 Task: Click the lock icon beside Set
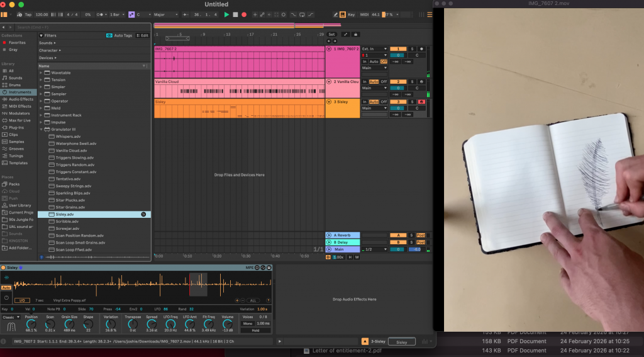click(x=356, y=35)
